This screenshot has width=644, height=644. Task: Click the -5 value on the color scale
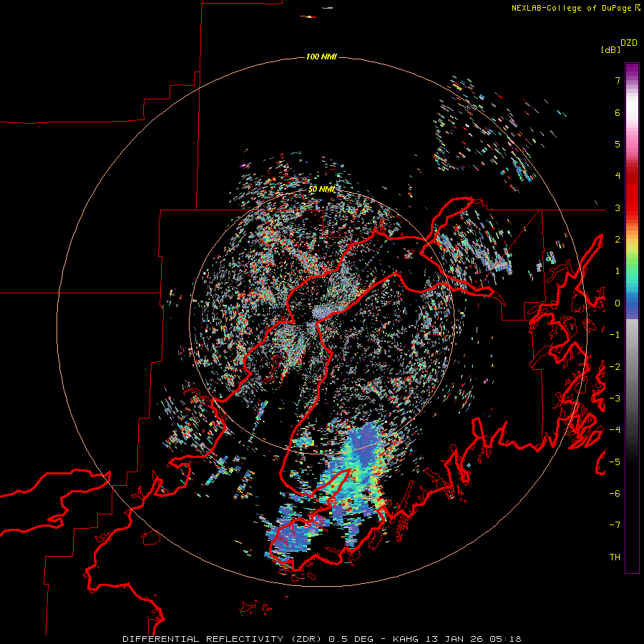[x=615, y=462]
